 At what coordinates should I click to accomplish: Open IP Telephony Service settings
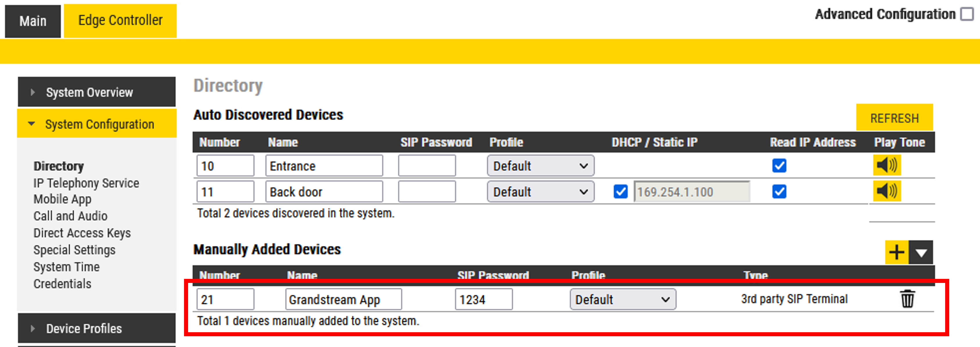pyautogui.click(x=86, y=183)
